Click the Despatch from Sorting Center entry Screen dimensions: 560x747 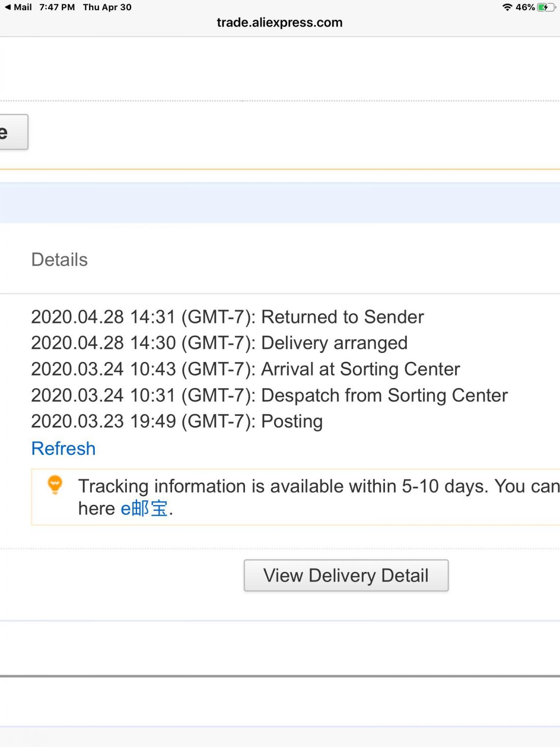[x=269, y=395]
